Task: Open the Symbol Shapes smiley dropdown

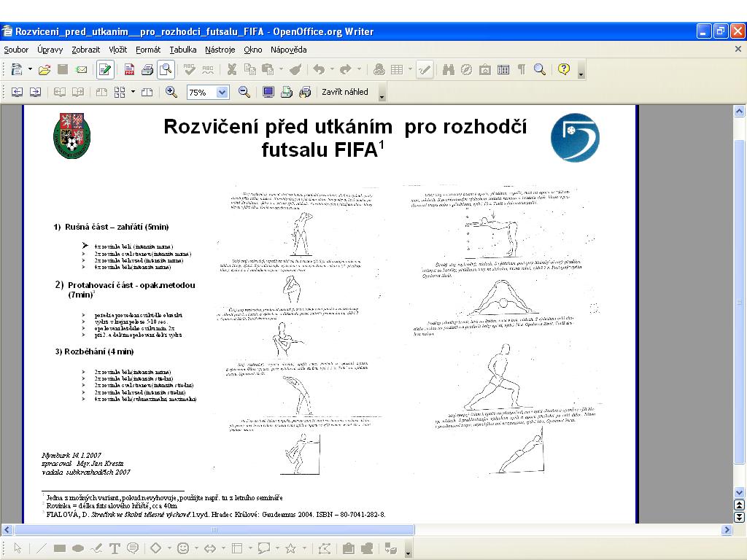Action: click(196, 548)
